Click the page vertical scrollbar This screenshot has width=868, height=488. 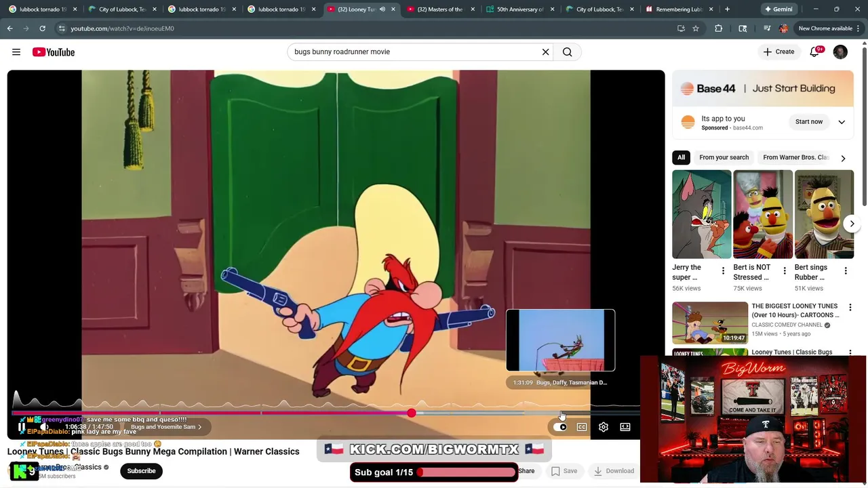click(864, 125)
